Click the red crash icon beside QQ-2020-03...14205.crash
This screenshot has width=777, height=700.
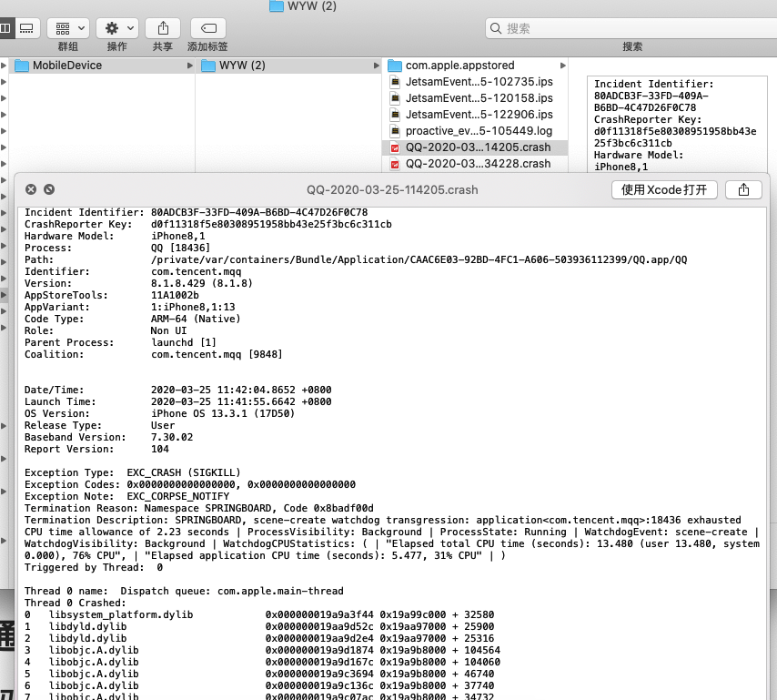tap(394, 146)
